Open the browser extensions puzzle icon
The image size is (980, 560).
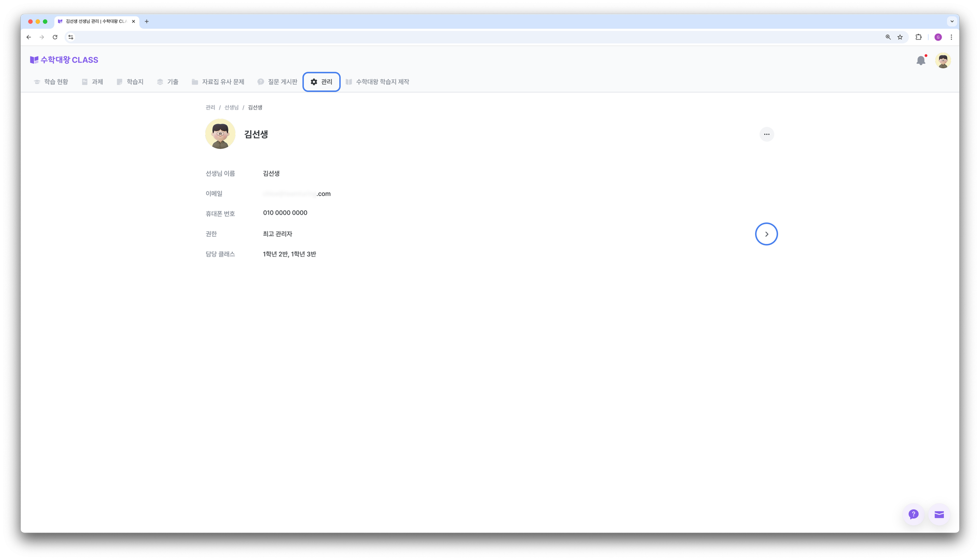[x=918, y=37]
